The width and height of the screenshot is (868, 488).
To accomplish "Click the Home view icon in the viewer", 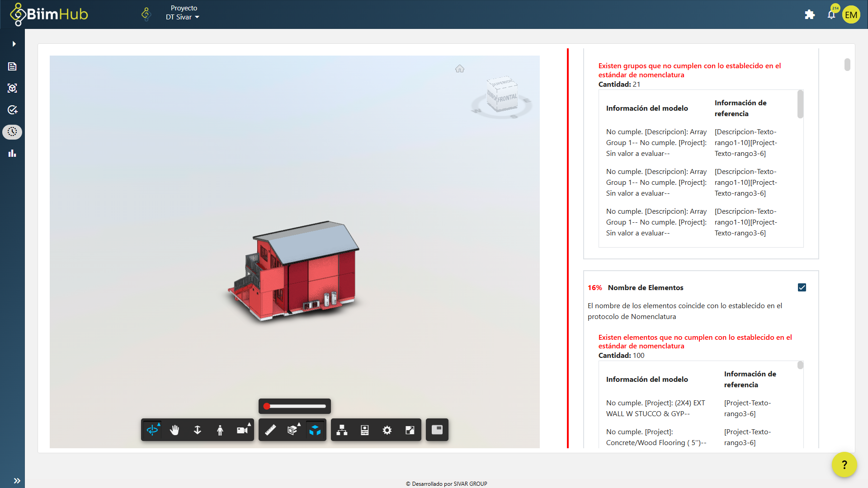I will (460, 68).
